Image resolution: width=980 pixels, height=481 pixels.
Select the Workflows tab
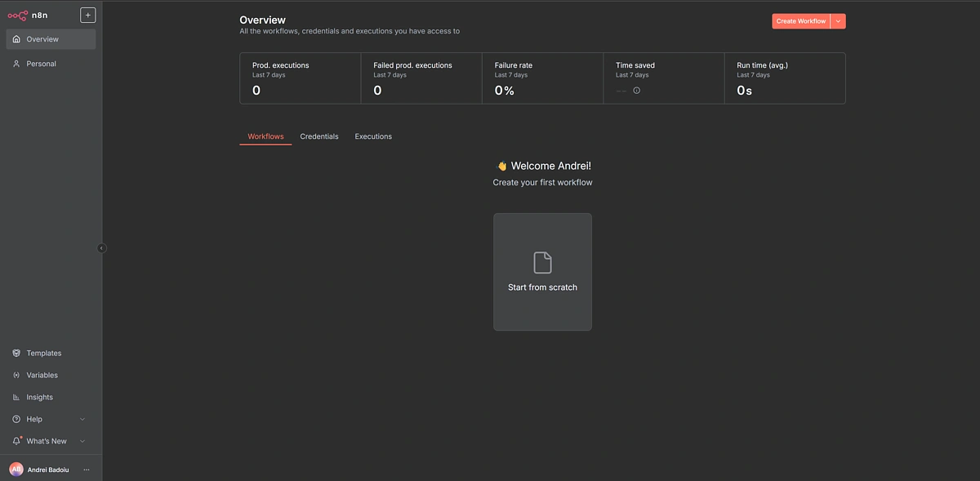[x=265, y=136]
